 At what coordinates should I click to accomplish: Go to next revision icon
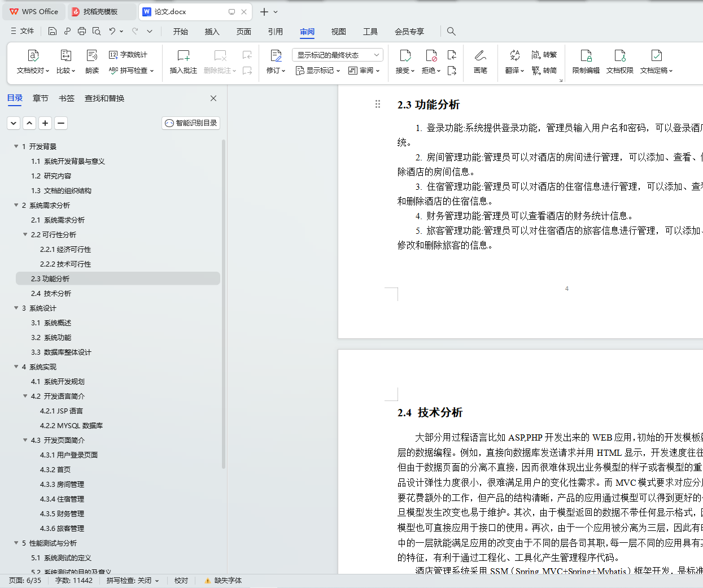452,71
